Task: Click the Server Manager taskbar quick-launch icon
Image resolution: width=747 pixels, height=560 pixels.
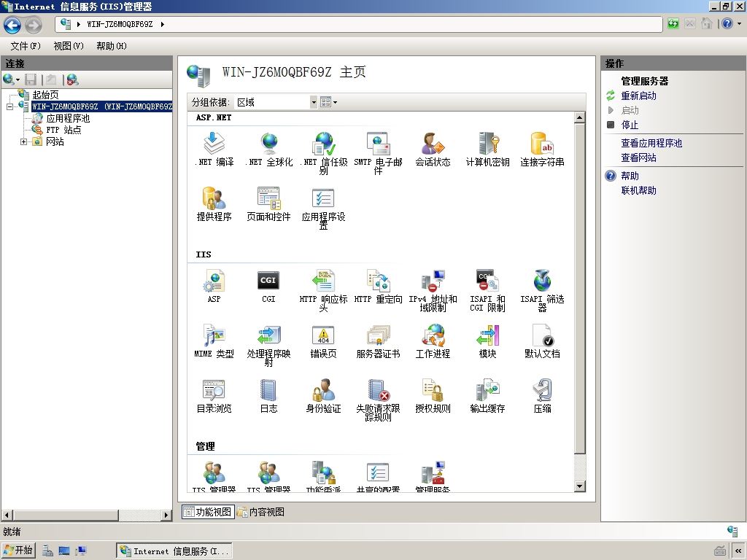Action: (x=47, y=551)
